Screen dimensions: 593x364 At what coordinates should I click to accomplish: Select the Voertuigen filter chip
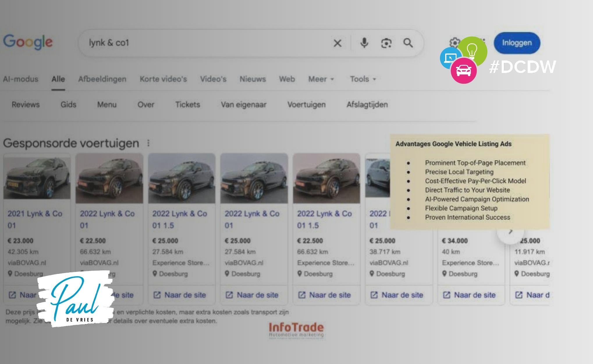(x=306, y=105)
